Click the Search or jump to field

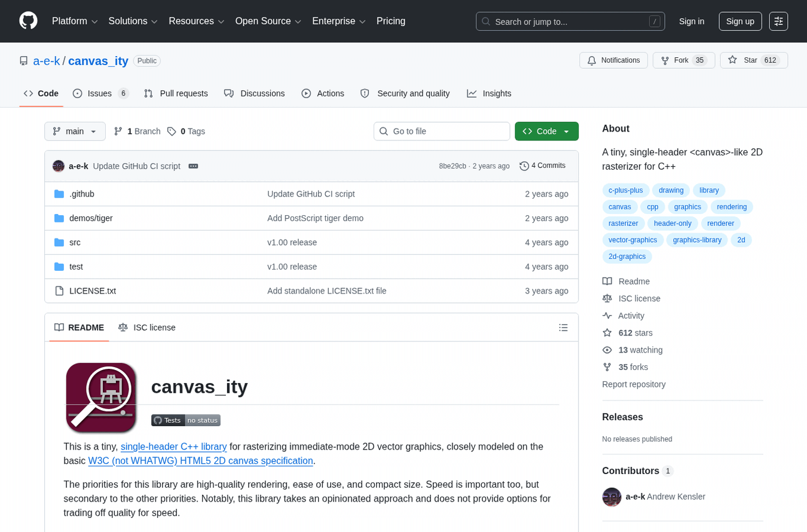(x=570, y=22)
